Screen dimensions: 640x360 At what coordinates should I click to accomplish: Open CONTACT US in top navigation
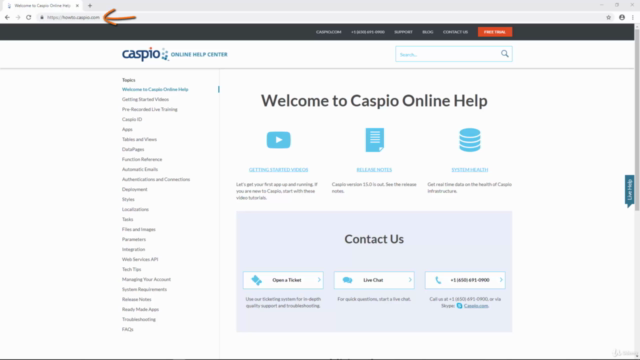(x=456, y=32)
